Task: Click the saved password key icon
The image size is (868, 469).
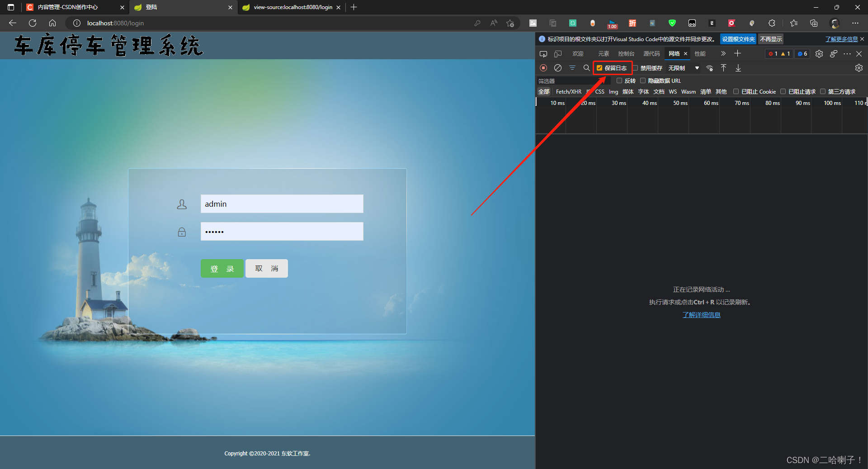Action: click(477, 23)
